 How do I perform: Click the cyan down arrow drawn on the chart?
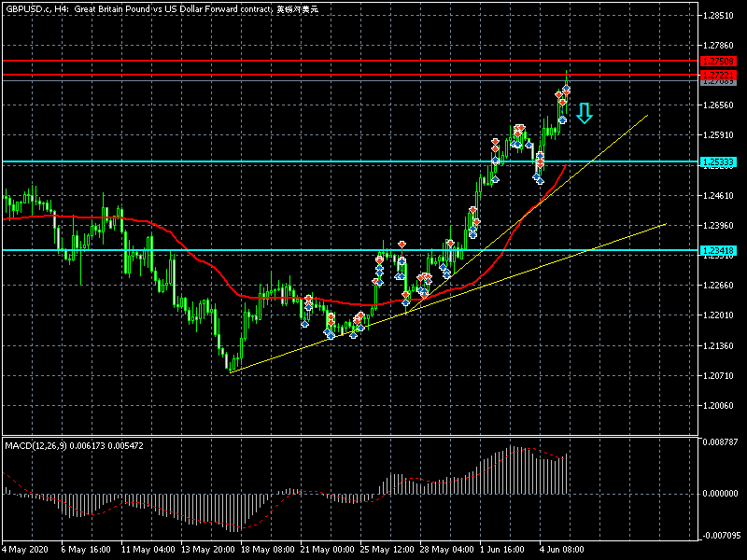point(585,113)
